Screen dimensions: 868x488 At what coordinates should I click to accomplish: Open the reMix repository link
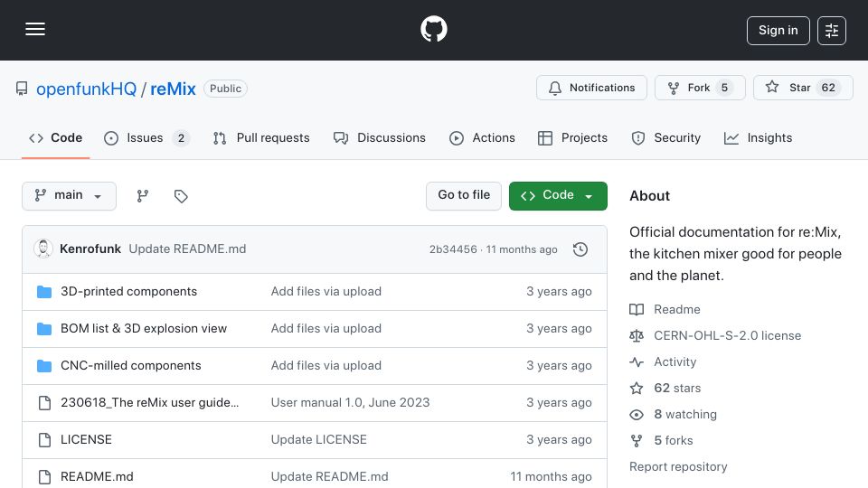173,89
